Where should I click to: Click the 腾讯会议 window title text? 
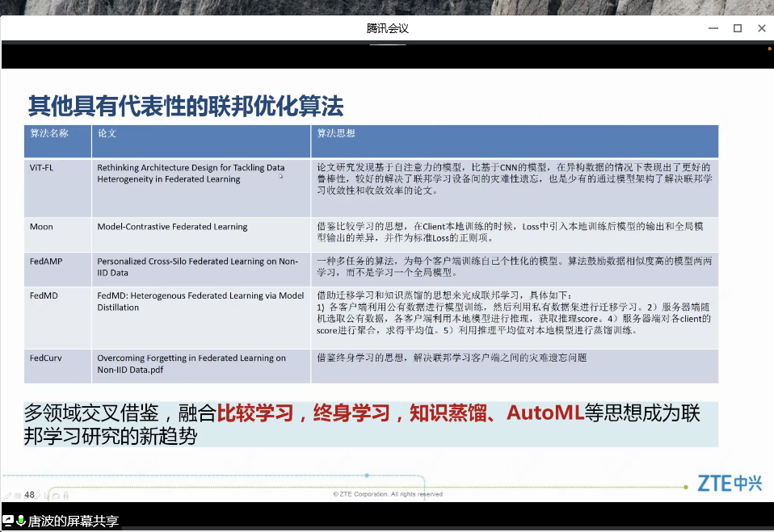[387, 28]
